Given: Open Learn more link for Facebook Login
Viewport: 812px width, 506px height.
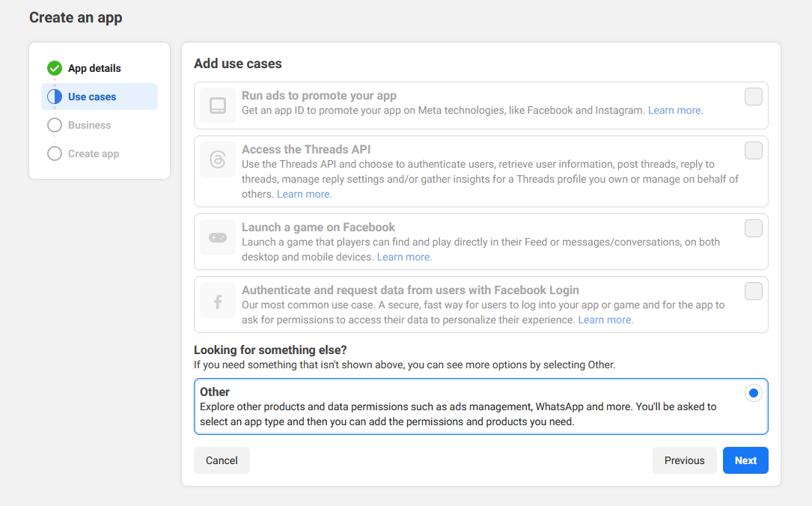Looking at the screenshot, I should [605, 320].
